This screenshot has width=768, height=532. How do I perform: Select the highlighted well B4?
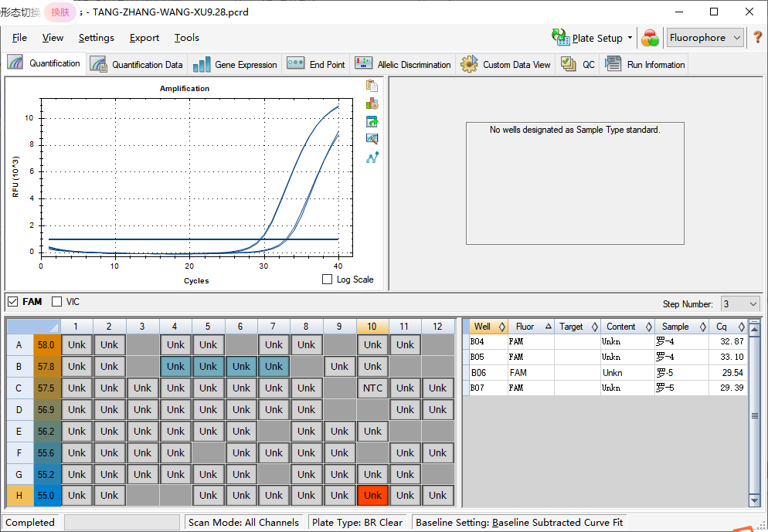tap(175, 366)
